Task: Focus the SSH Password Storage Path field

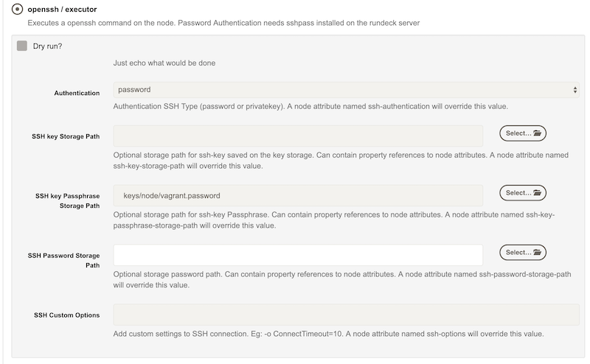Action: click(x=298, y=255)
